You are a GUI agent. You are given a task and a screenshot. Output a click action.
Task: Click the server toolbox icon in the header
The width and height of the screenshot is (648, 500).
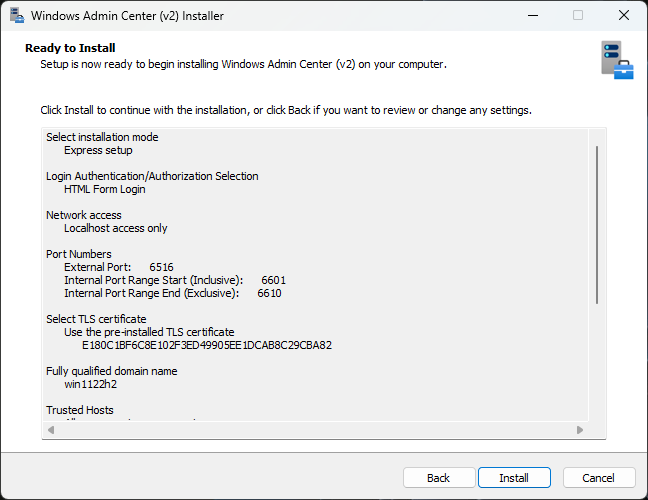click(617, 60)
